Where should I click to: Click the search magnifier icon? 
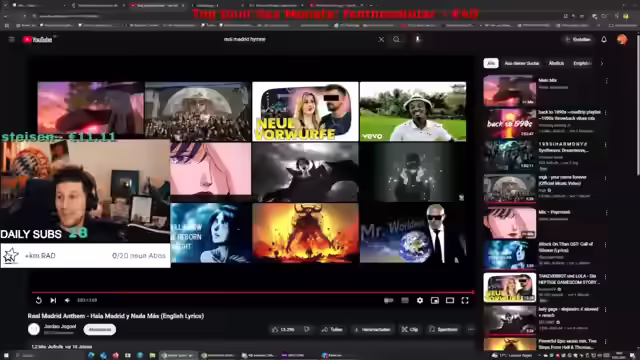point(396,39)
